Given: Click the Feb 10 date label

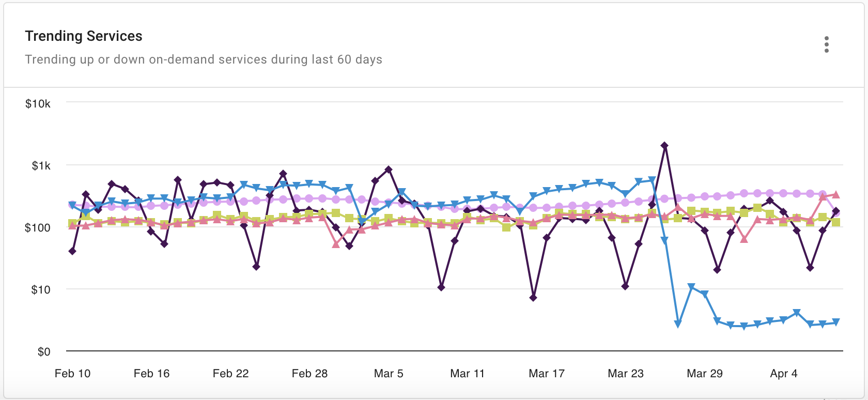Looking at the screenshot, I should pos(72,374).
